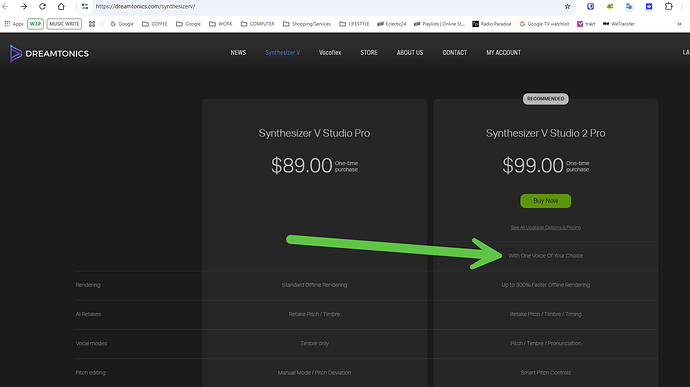Expand the LIFESTYLE bookmark folder
This screenshot has width=690, height=387.
click(x=354, y=24)
